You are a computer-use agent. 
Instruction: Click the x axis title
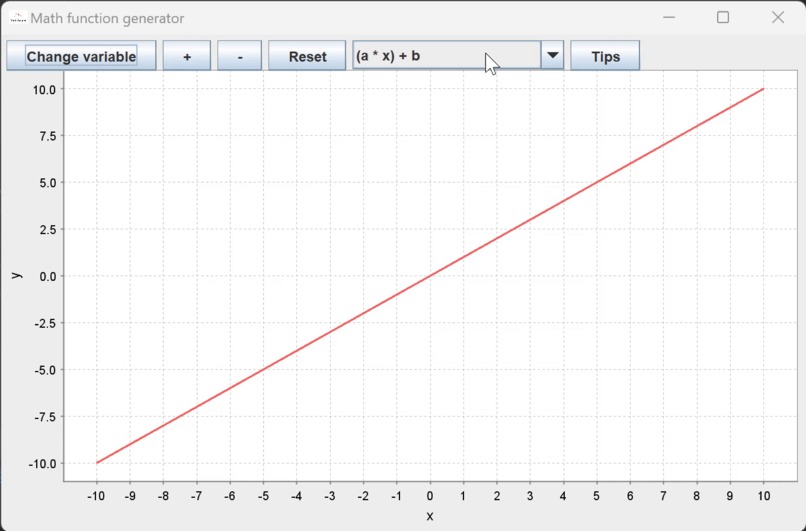click(x=430, y=517)
